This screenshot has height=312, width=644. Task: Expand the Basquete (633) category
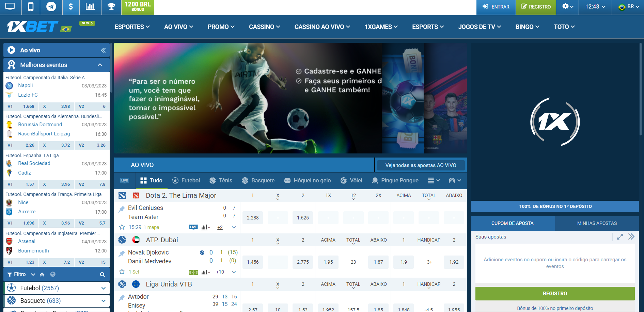tap(103, 301)
